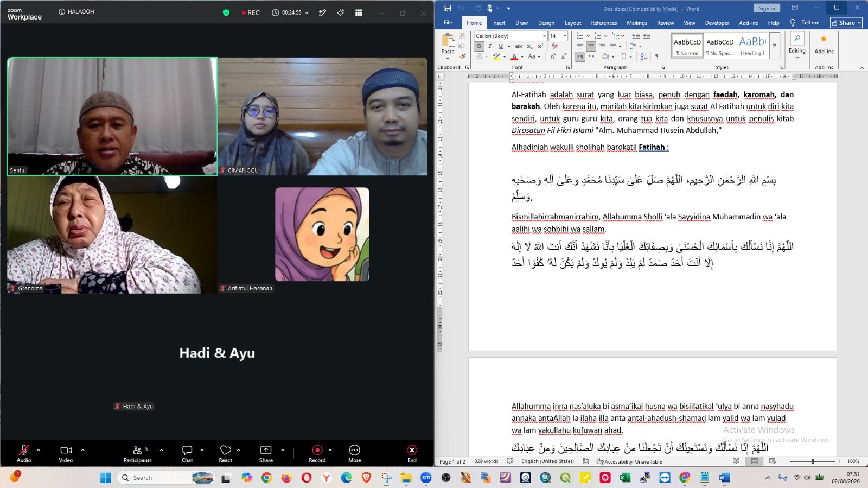Screen dimensions: 868x488
Task: Open the Layout ribbon tab
Action: click(573, 23)
